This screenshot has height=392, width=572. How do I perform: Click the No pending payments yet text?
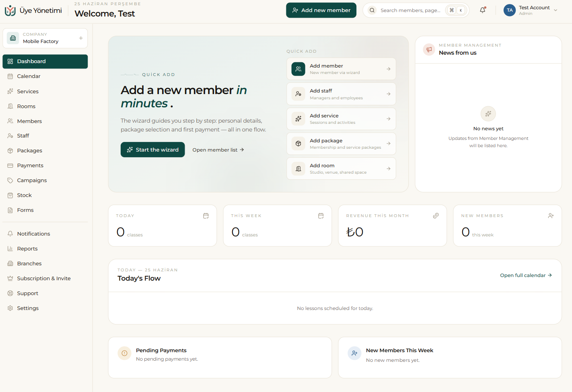pyautogui.click(x=167, y=359)
